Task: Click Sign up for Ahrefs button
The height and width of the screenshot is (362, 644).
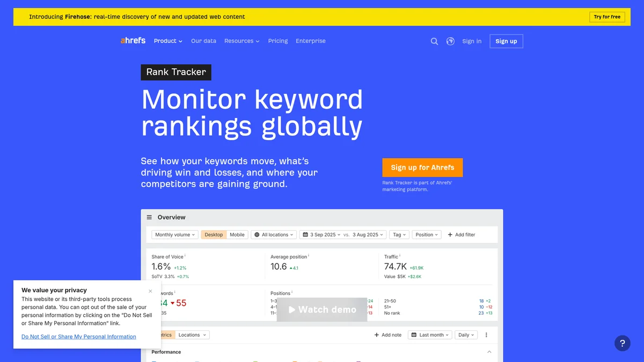Action: (422, 167)
